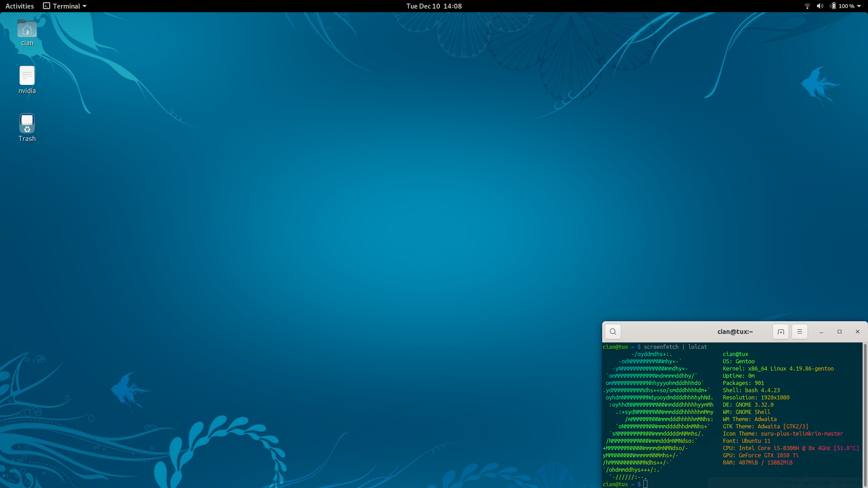Select the nvidia file icon
Image resolution: width=868 pixels, height=488 pixels.
(x=27, y=75)
